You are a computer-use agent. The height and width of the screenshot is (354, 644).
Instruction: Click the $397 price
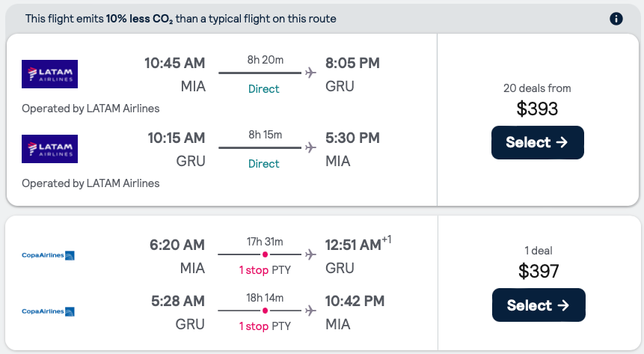point(538,271)
